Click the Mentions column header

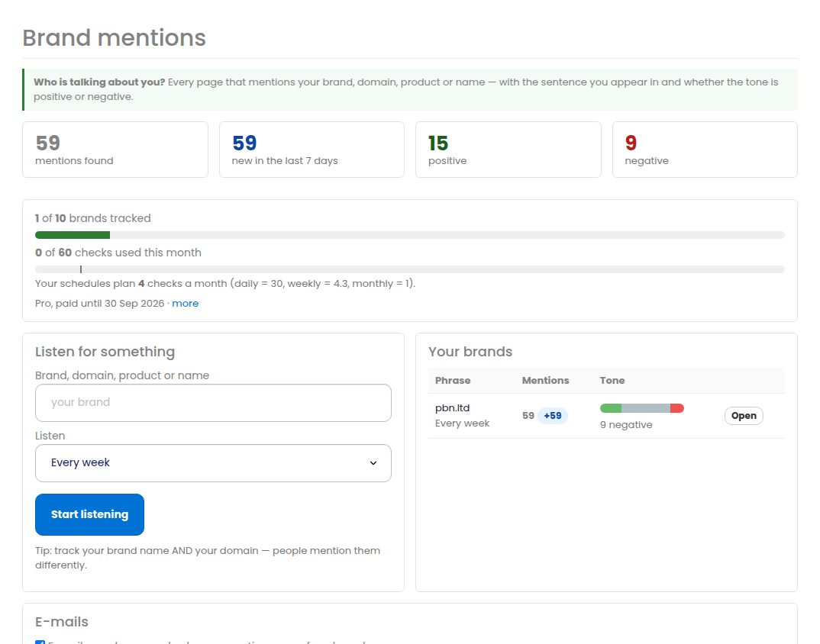[x=545, y=381]
